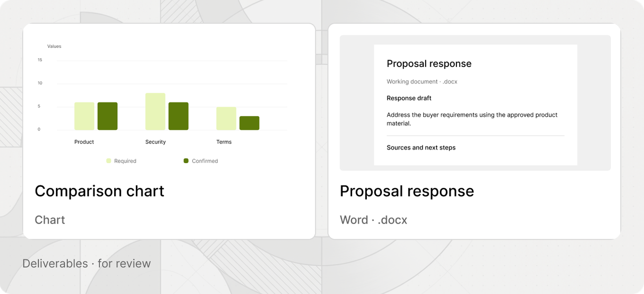Click the Security axis label
This screenshot has width=644, height=294.
coord(155,142)
